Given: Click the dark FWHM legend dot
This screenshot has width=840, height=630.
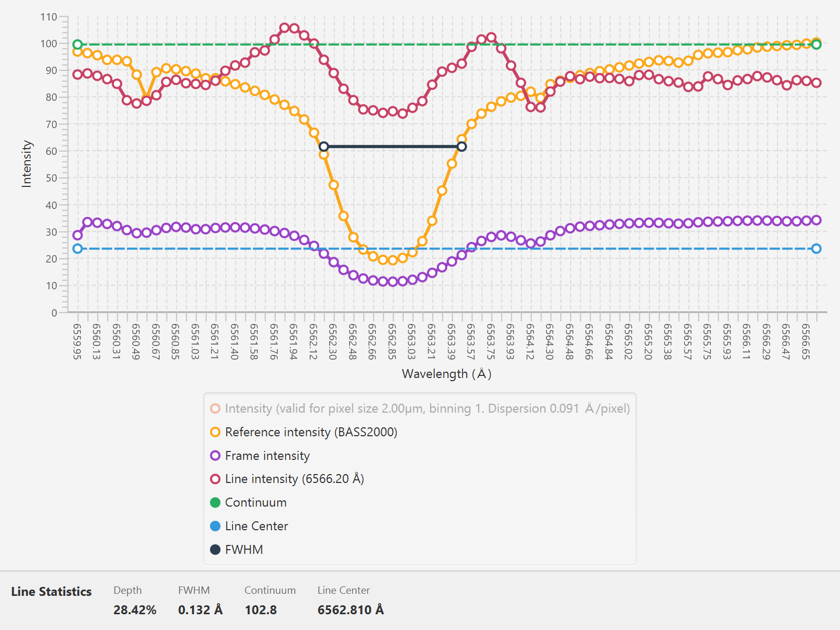Looking at the screenshot, I should click(215, 550).
